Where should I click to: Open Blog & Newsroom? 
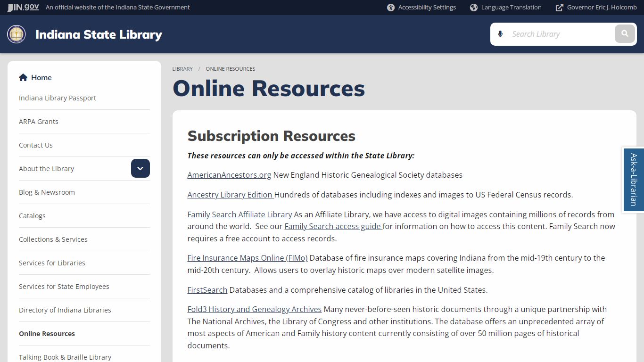click(x=47, y=192)
